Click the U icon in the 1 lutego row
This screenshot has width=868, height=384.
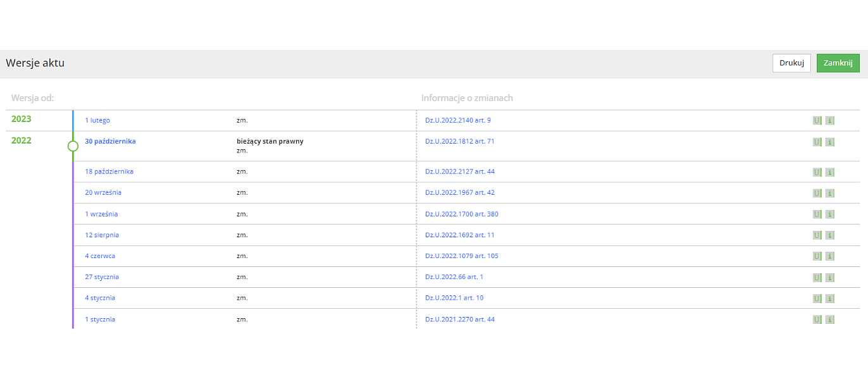(x=817, y=120)
